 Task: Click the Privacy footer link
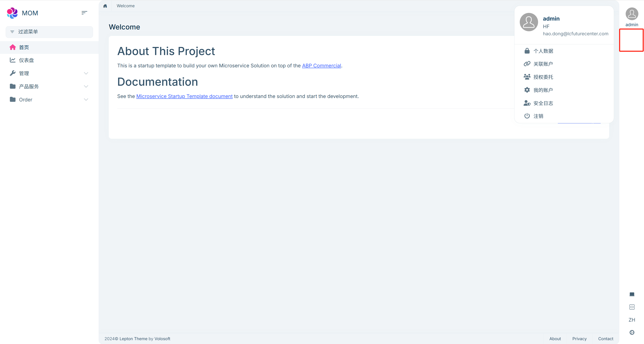579,339
